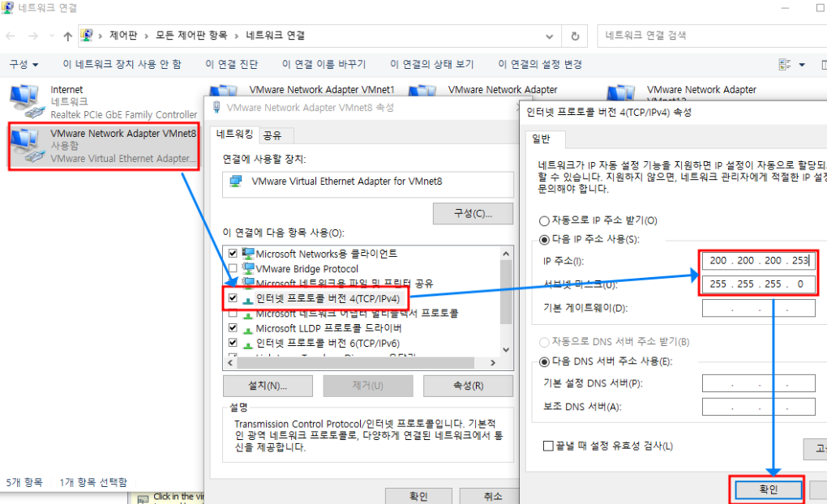Viewport: 827px width, 504px height.
Task: Select VMware Bridge Protocol item
Action: pyautogui.click(x=307, y=269)
